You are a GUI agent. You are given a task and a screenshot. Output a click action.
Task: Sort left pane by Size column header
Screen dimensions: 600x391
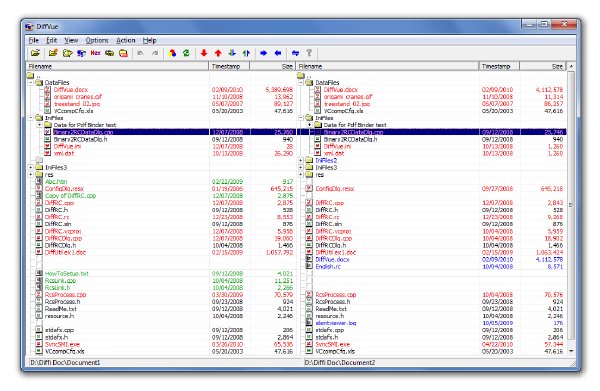[x=272, y=66]
